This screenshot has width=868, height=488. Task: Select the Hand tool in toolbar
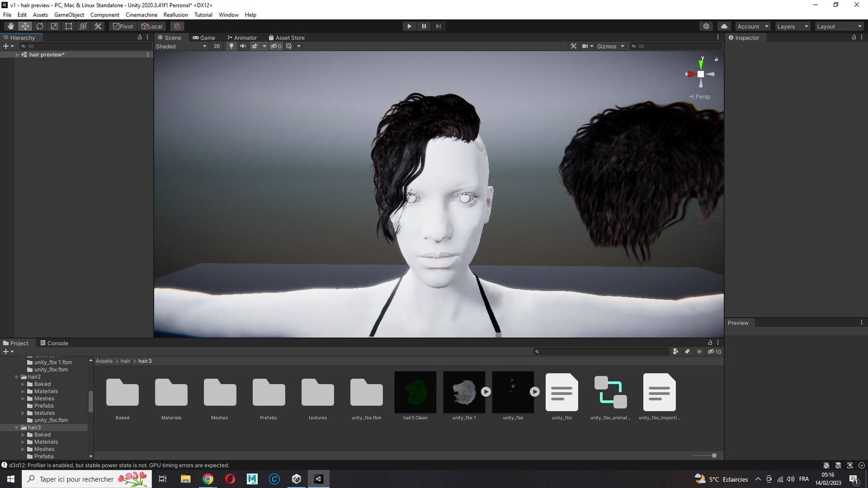[11, 26]
